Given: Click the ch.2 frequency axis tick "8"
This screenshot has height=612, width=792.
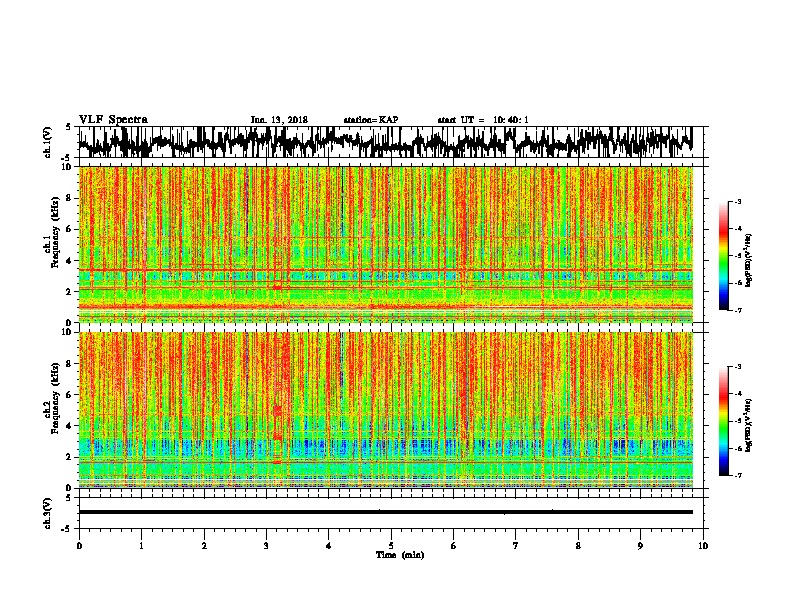Looking at the screenshot, I should 70,364.
